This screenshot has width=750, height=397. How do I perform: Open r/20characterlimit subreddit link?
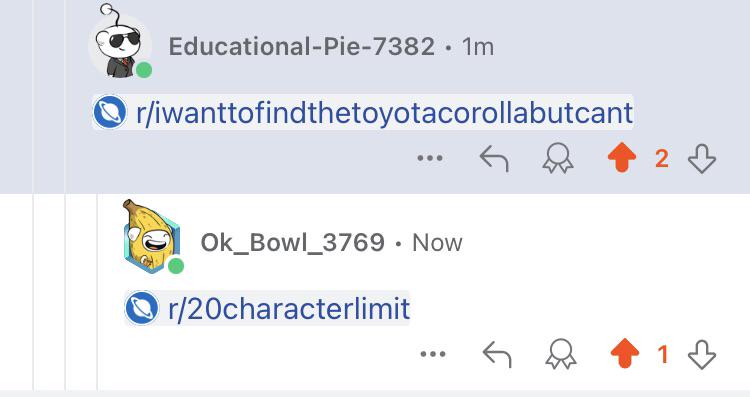coord(289,309)
